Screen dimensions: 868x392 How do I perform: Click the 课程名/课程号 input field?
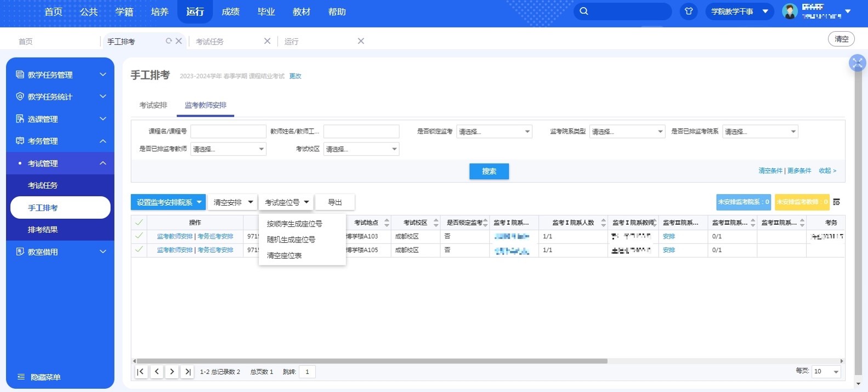[228, 132]
